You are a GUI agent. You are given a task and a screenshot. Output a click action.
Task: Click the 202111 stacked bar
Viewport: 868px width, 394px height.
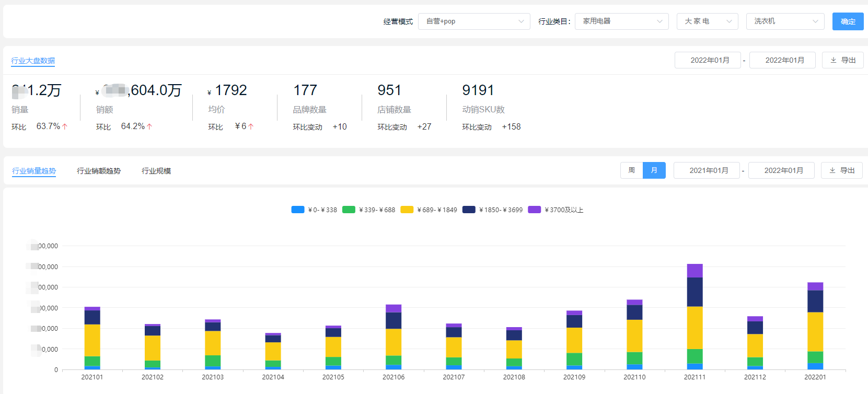[x=695, y=317]
